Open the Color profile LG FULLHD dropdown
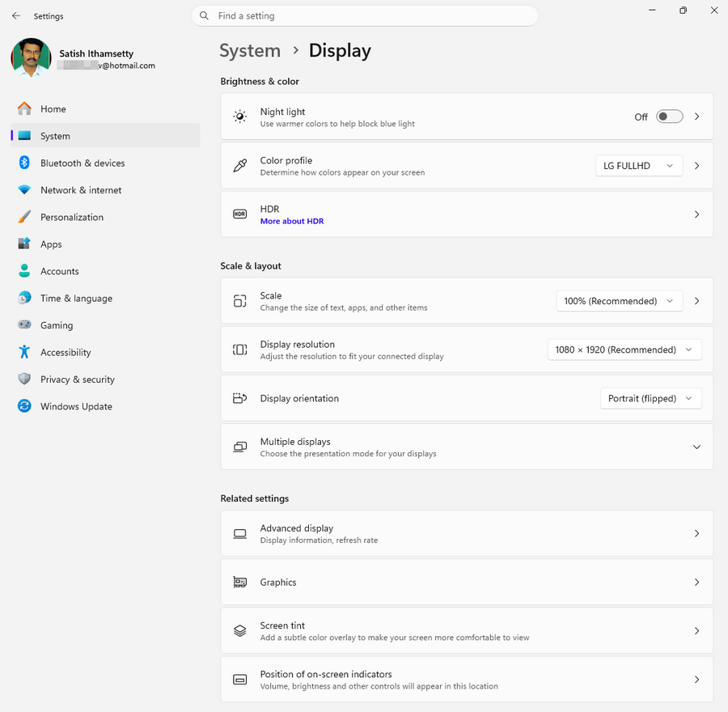728x712 pixels. [x=639, y=166]
